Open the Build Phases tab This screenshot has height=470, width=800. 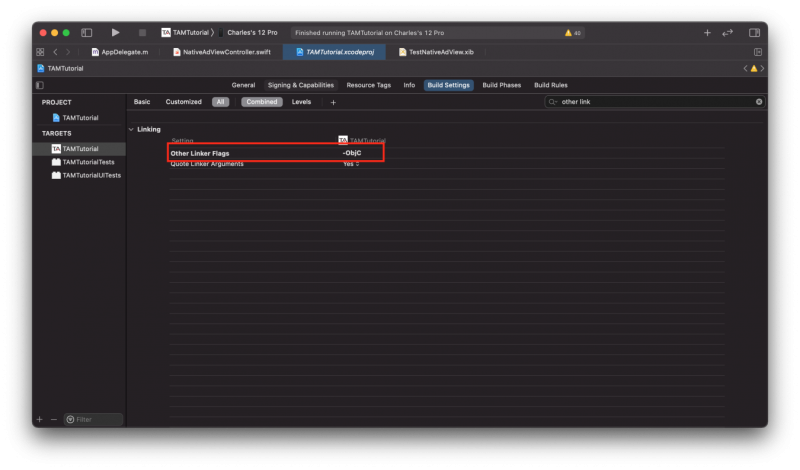point(502,85)
